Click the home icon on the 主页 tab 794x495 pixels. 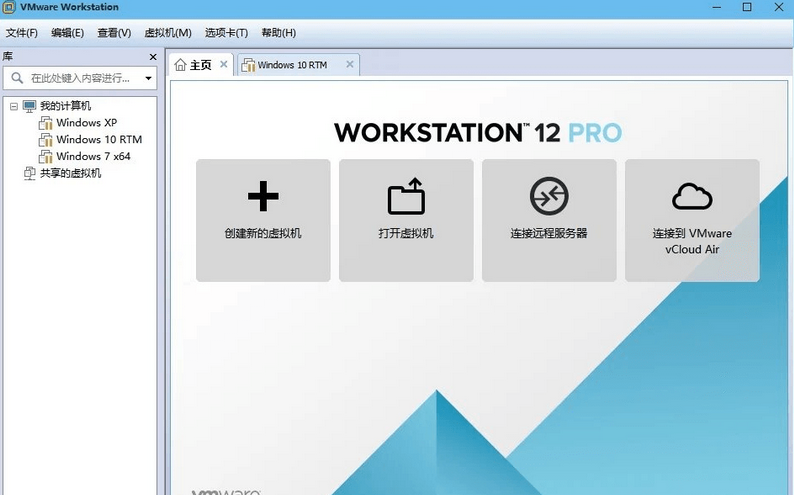click(180, 65)
